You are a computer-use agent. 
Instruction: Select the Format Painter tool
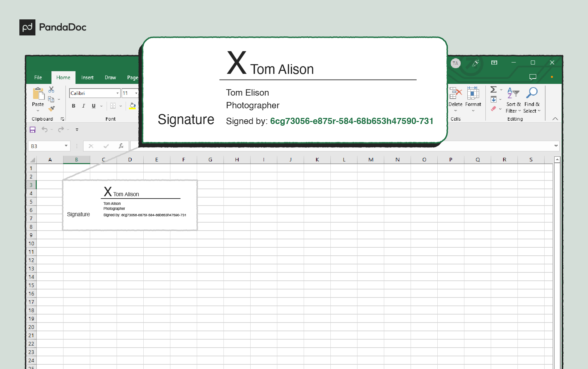[x=52, y=108]
